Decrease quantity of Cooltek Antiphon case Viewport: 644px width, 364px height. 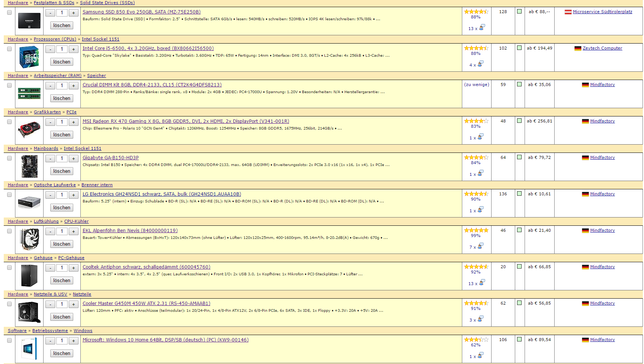(x=50, y=268)
